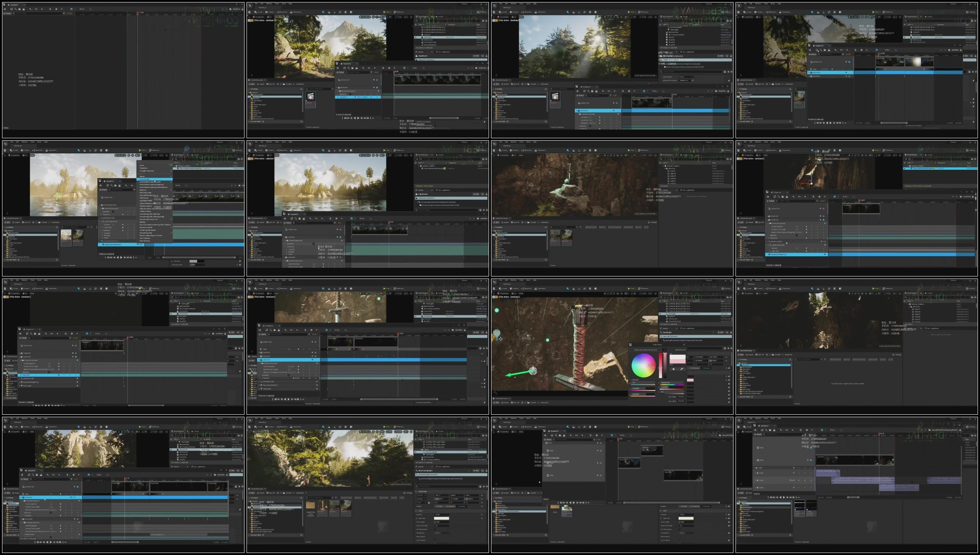Select the SpotLight row in the Outliner
The height and width of the screenshot is (555, 980).
(x=695, y=314)
